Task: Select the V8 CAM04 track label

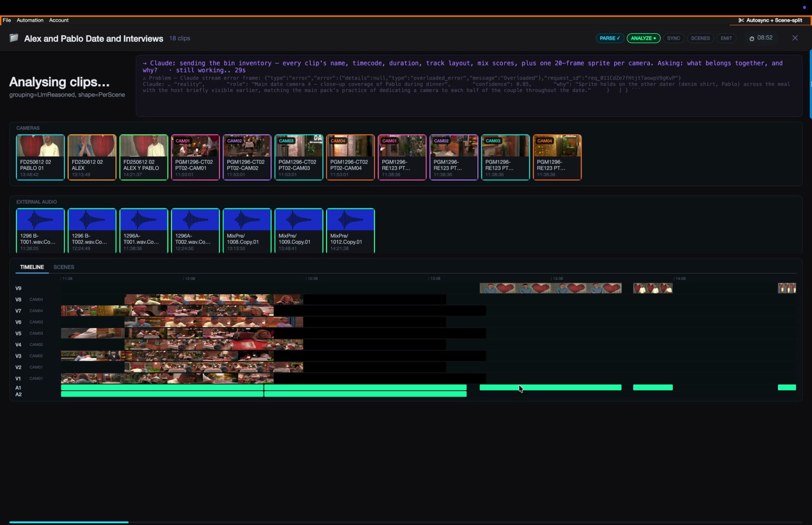Action: click(x=29, y=300)
